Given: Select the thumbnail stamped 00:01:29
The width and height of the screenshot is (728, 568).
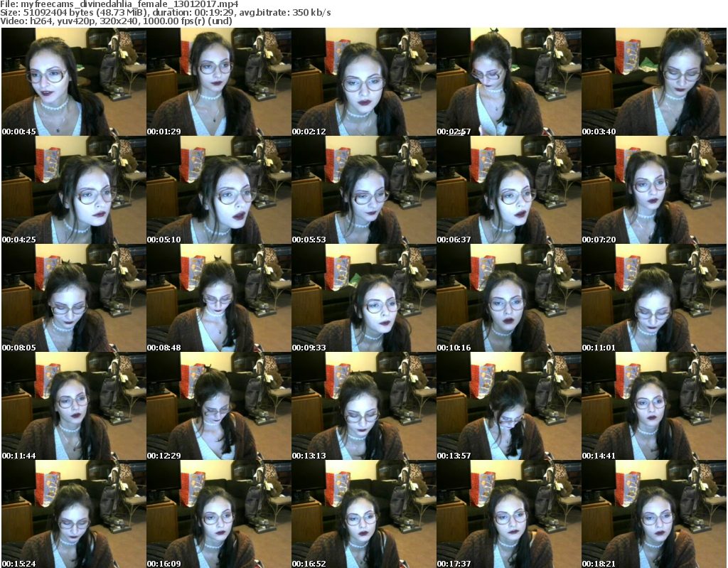Looking at the screenshot, I should pyautogui.click(x=219, y=82).
